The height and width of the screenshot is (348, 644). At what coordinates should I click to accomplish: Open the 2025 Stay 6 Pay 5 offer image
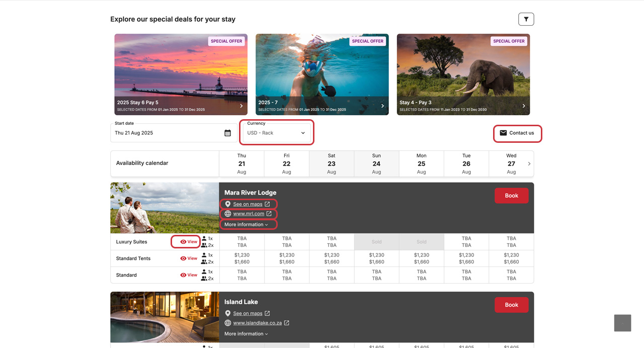pyautogui.click(x=181, y=74)
